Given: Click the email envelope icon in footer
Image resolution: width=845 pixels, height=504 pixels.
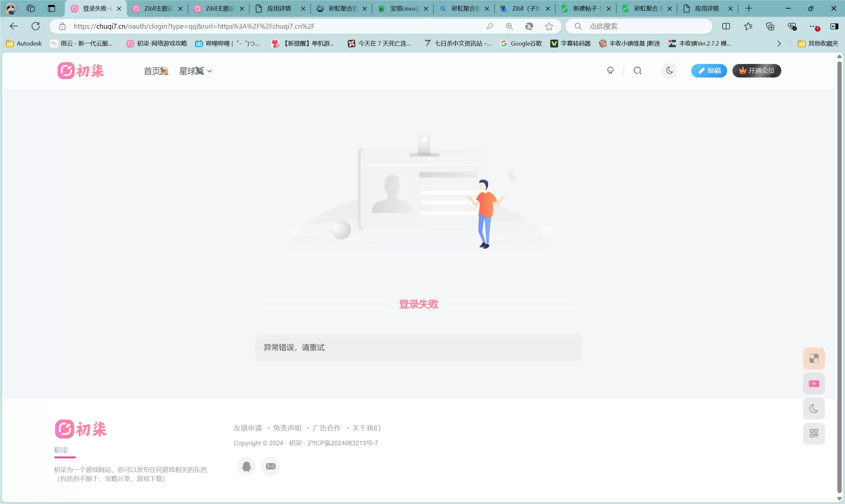Looking at the screenshot, I should pyautogui.click(x=270, y=466).
